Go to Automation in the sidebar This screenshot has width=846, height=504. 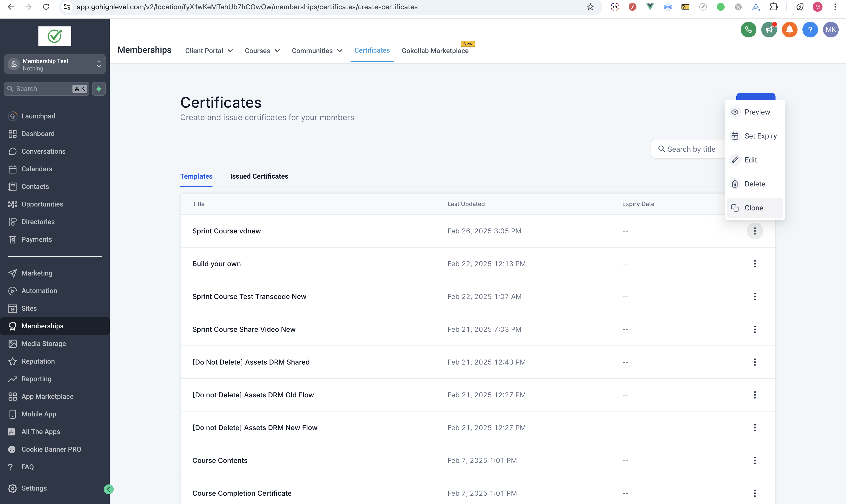pyautogui.click(x=39, y=291)
